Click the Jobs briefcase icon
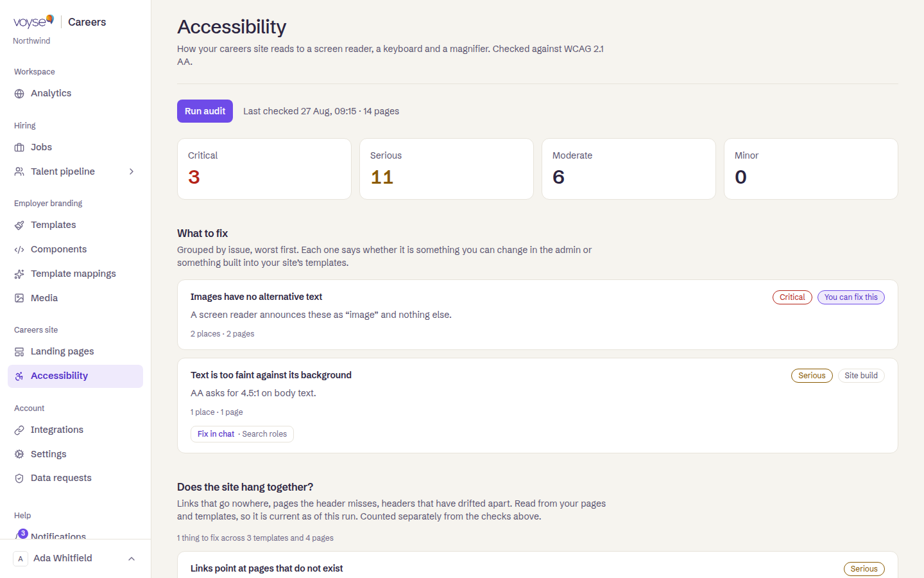Image resolution: width=924 pixels, height=578 pixels. (x=19, y=148)
